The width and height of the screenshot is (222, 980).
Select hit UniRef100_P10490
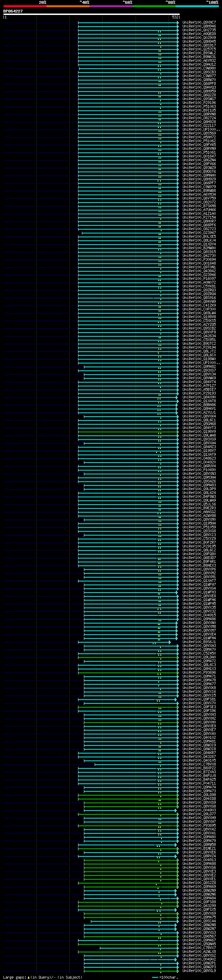(x=199, y=470)
